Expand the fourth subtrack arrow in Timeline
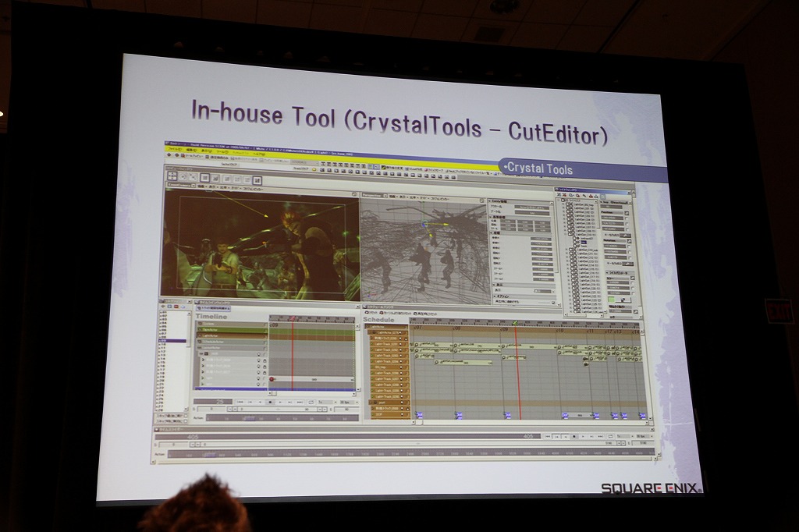Viewport: 799px width, 532px height. point(203,378)
